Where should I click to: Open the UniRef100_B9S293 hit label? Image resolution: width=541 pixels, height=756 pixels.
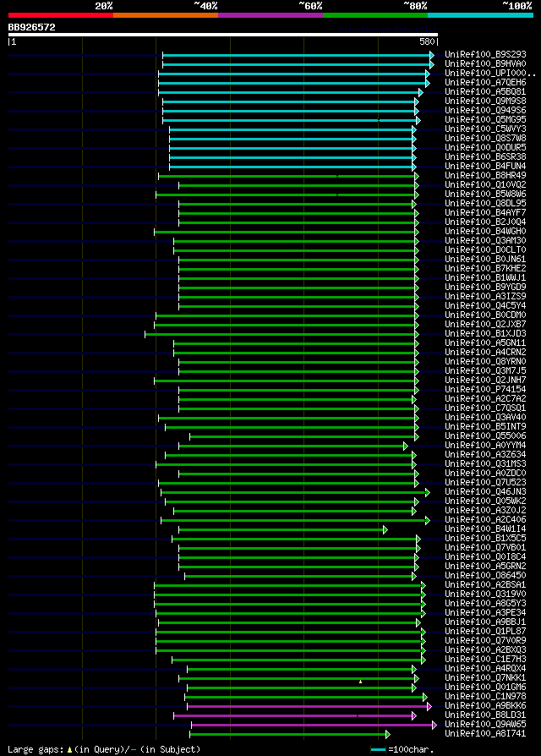pyautogui.click(x=485, y=54)
